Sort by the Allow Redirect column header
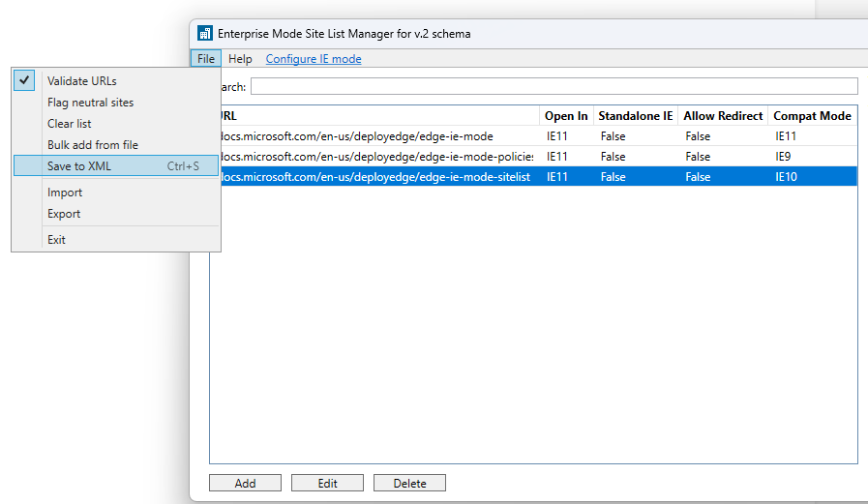868x504 pixels. (x=723, y=116)
